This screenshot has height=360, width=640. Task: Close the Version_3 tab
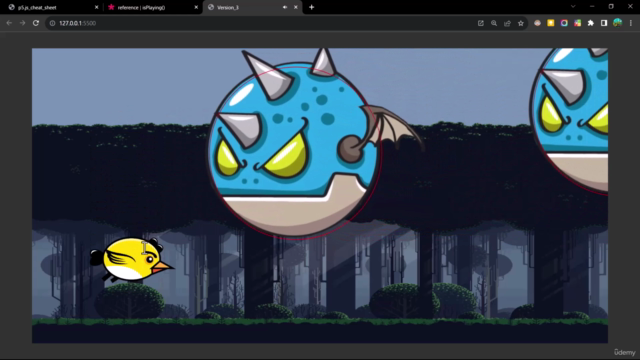[296, 7]
